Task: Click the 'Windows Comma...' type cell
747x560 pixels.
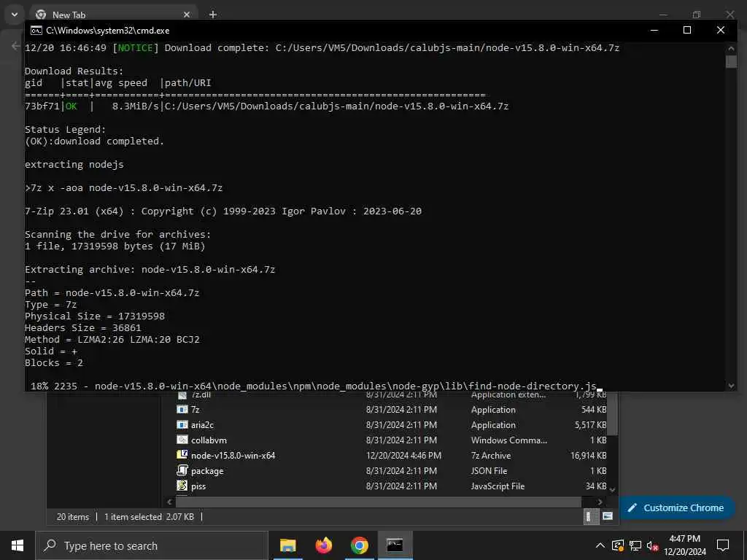Action: [508, 440]
